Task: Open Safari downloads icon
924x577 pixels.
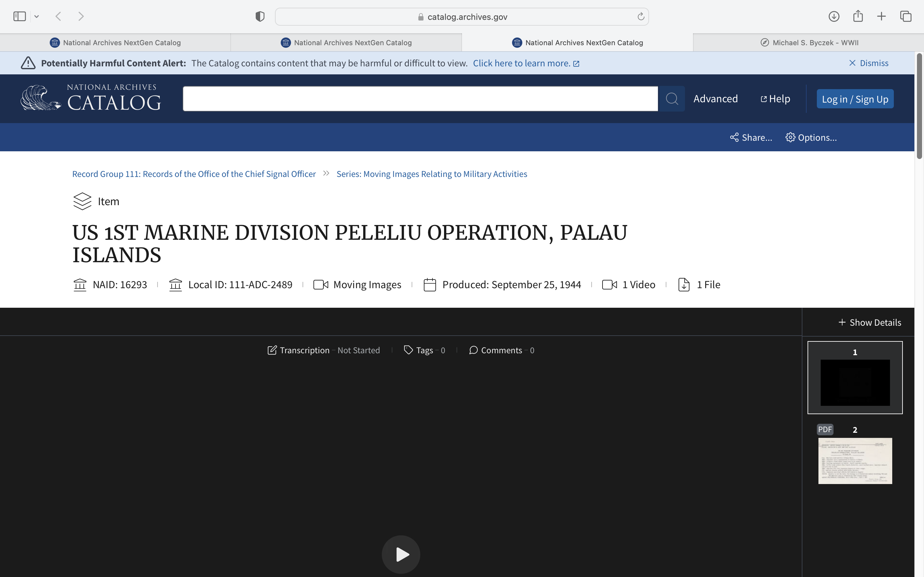Action: (x=834, y=16)
